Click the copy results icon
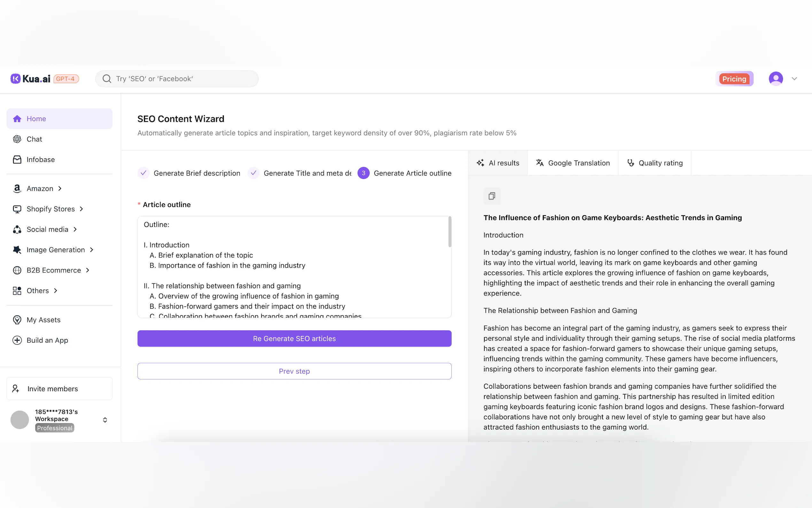 point(491,196)
